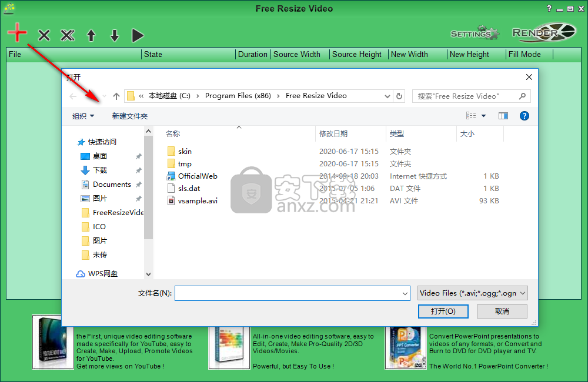The height and width of the screenshot is (382, 588).
Task: Open the view options dropdown arrow
Action: [484, 116]
